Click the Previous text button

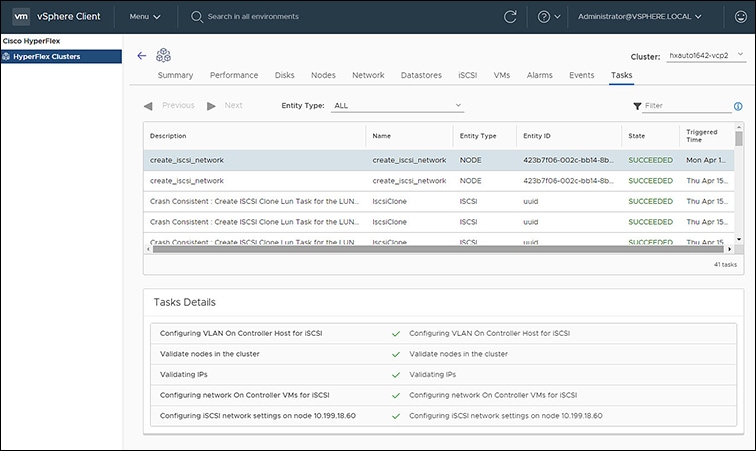(178, 105)
